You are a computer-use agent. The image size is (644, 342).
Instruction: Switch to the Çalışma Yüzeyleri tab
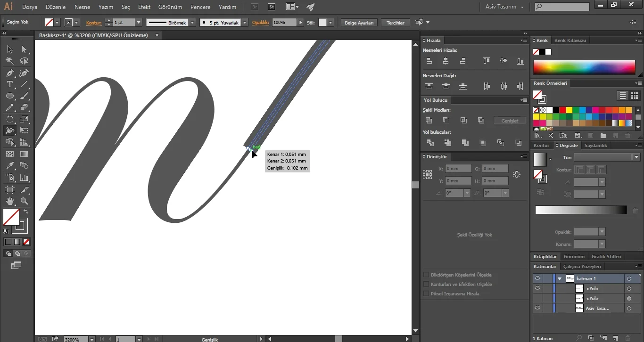(x=582, y=266)
